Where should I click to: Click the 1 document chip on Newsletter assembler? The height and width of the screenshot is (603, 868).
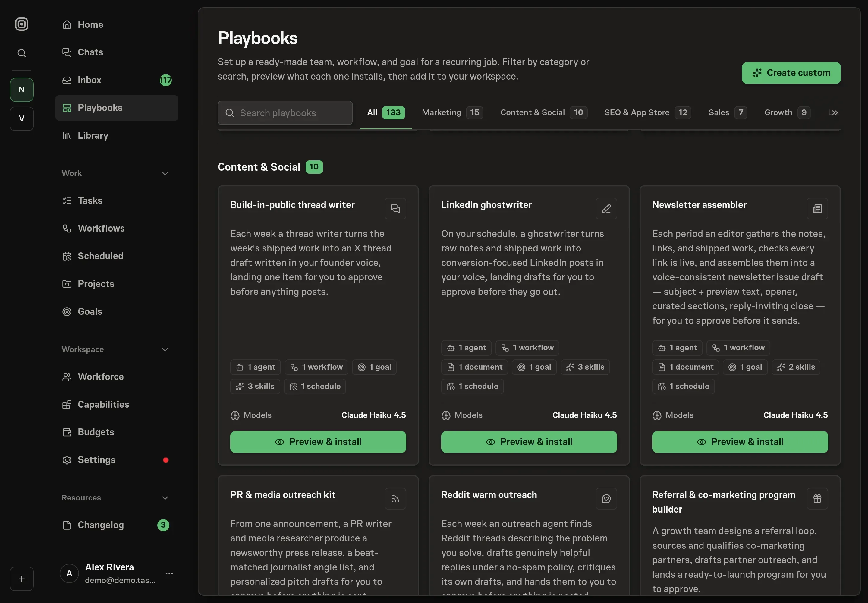click(686, 367)
